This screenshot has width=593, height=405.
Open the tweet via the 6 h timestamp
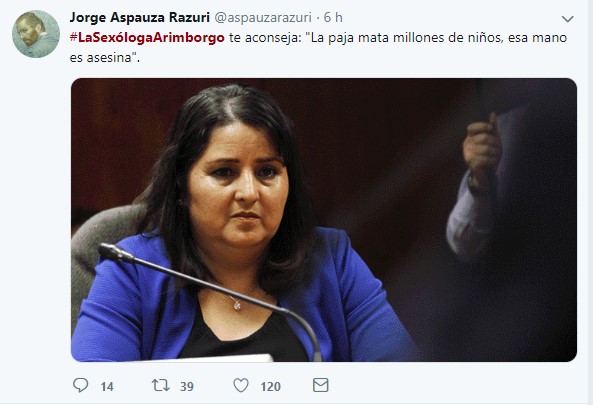pos(333,17)
